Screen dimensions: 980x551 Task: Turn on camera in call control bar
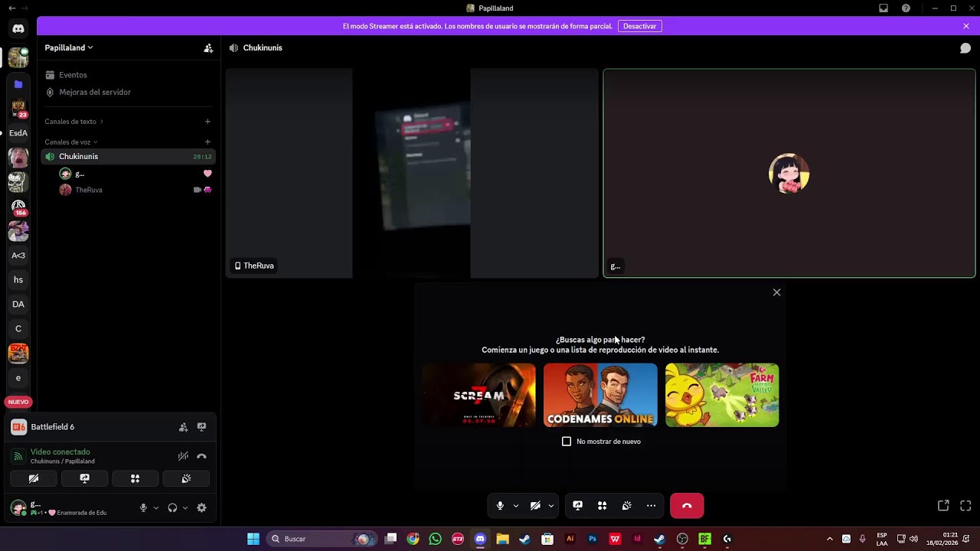(535, 506)
